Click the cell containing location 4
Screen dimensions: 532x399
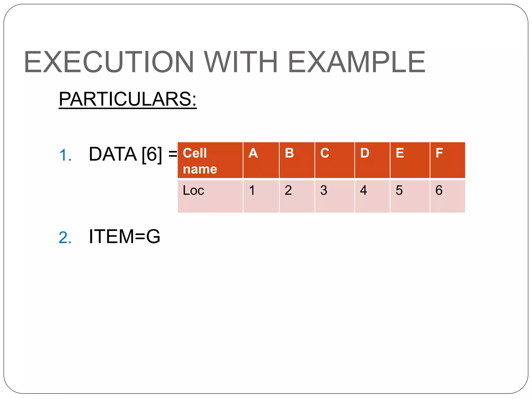[x=372, y=196]
